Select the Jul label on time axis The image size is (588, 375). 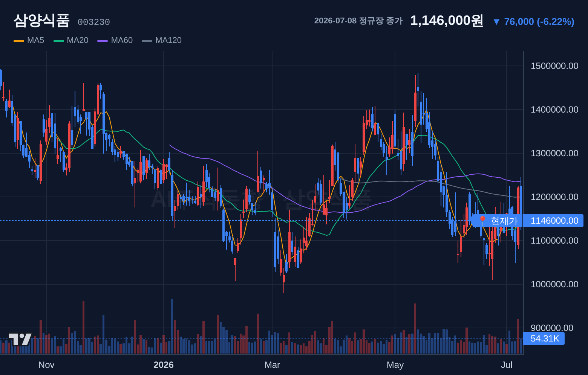[507, 365]
